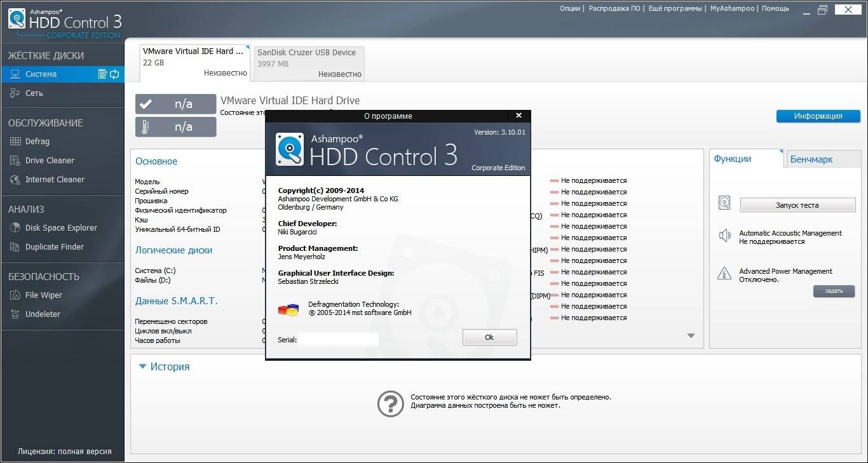Open Ещё программы in top bar
The width and height of the screenshot is (868, 463).
point(675,8)
